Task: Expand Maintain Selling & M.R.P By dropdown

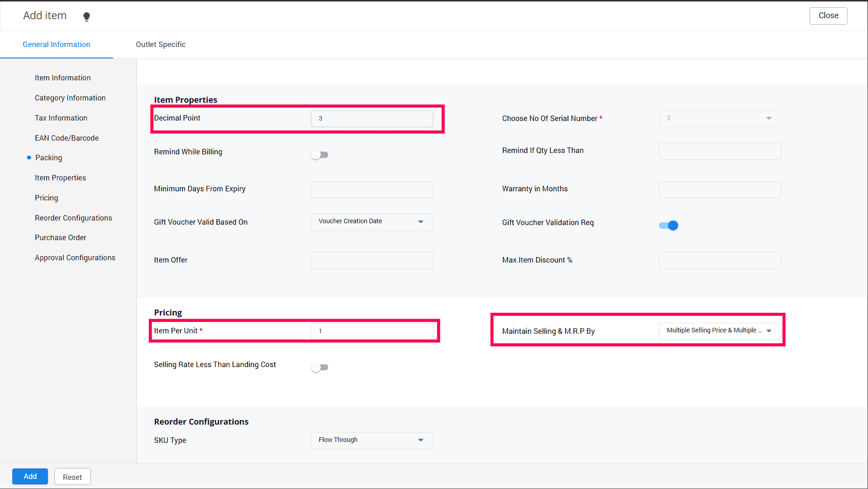Action: [x=720, y=331]
